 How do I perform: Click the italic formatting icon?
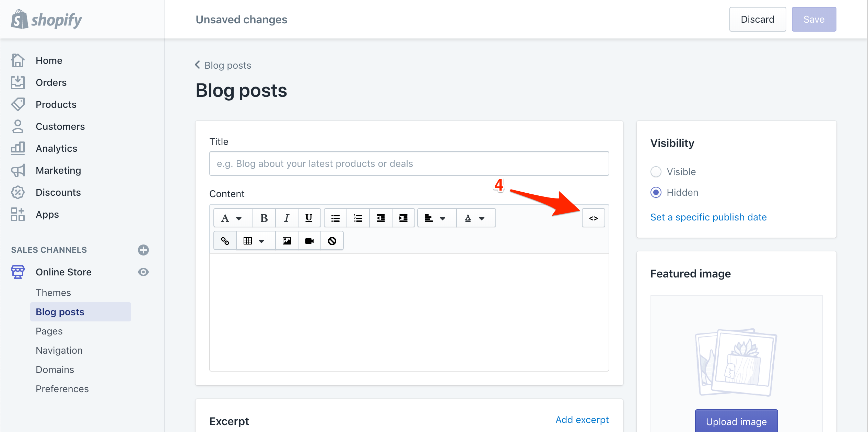click(x=287, y=218)
